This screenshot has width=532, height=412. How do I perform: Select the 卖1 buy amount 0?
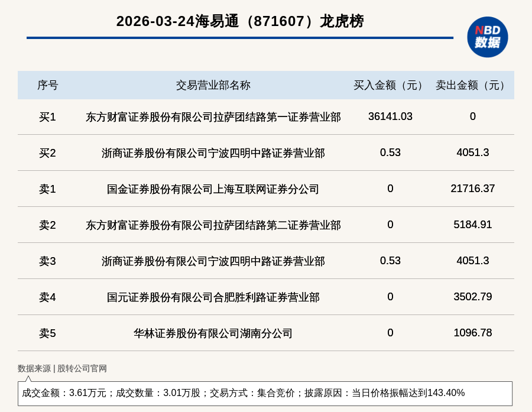[390, 189]
